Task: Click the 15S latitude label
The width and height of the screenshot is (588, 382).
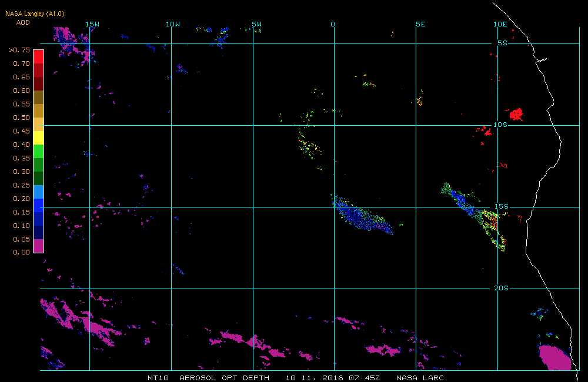Action: pos(502,206)
